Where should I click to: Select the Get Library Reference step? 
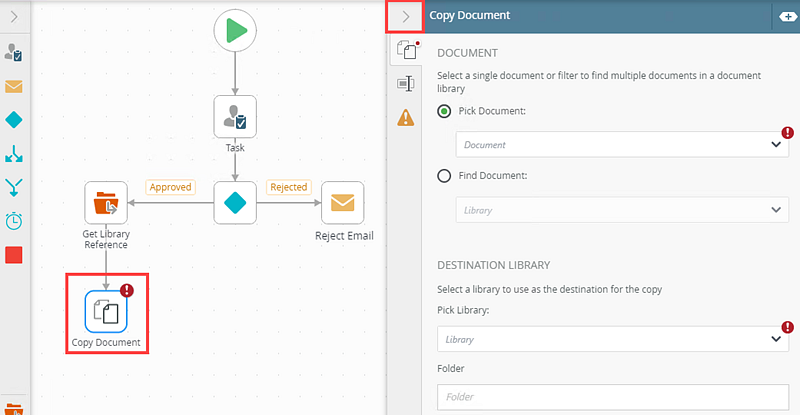[105, 203]
